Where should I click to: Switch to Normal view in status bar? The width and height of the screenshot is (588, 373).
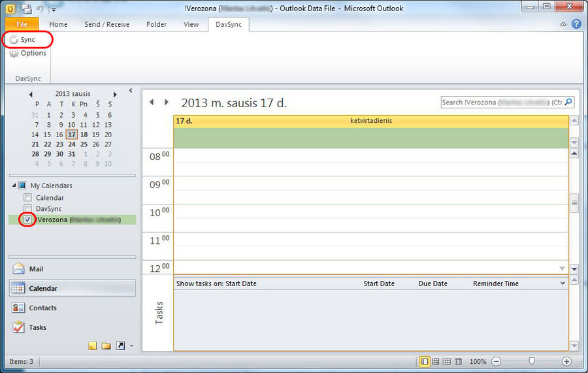425,361
